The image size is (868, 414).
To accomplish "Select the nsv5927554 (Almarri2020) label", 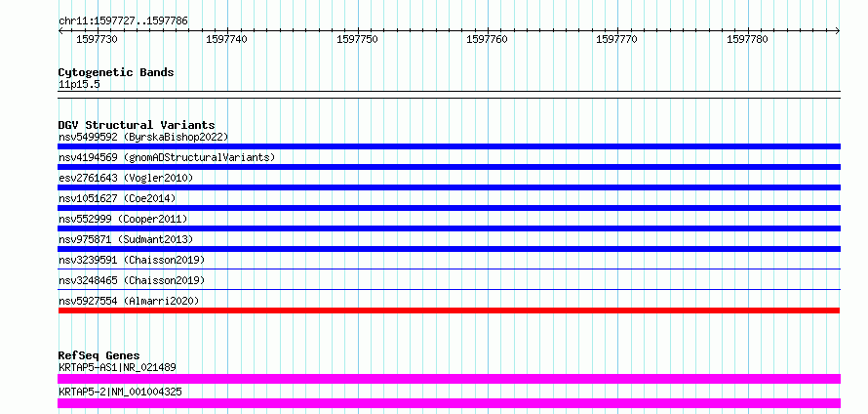I will coord(129,301).
